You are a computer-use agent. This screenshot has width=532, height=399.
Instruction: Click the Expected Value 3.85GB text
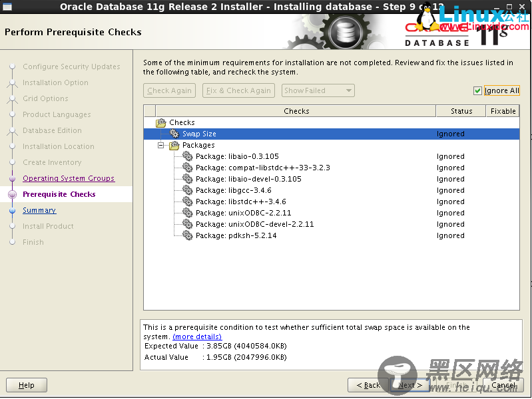tap(216, 346)
